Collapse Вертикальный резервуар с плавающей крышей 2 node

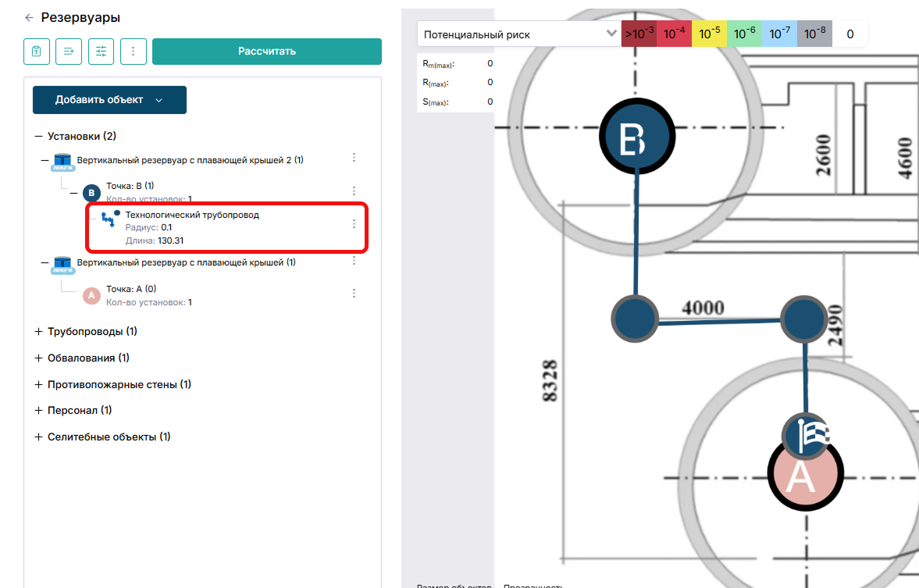coord(45,160)
